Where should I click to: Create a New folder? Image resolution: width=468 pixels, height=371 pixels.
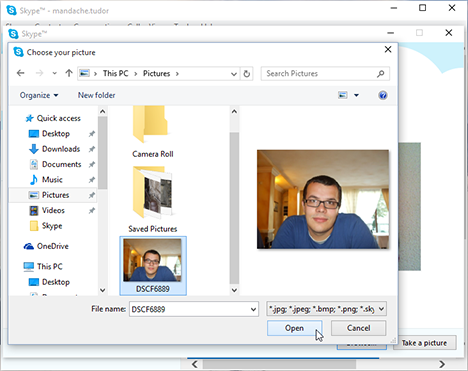pos(96,95)
